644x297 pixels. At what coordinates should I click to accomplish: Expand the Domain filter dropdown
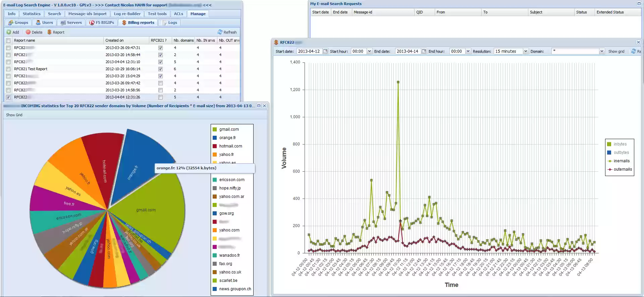point(602,51)
